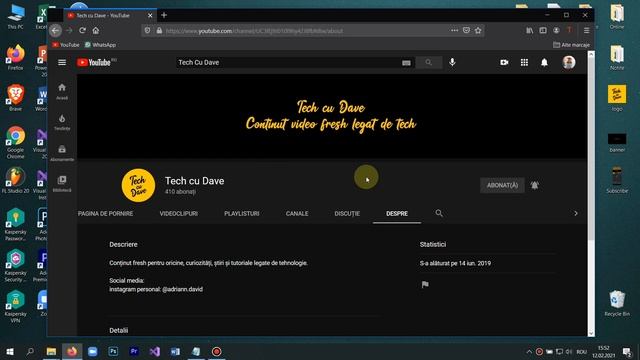The image size is (640, 360).
Task: Click 'S-a alăturat pe 14 iun. 2019' text
Action: coord(455,264)
